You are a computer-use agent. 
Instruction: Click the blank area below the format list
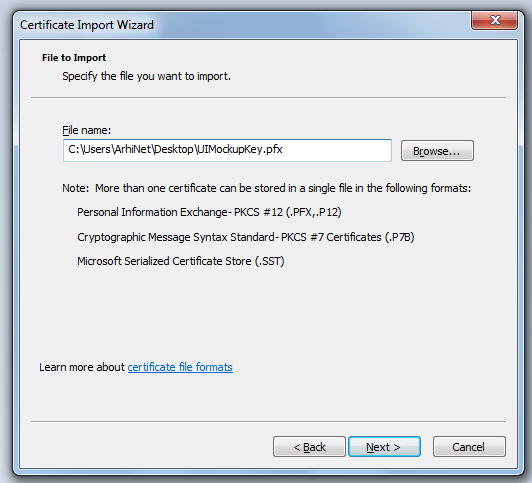(x=268, y=312)
